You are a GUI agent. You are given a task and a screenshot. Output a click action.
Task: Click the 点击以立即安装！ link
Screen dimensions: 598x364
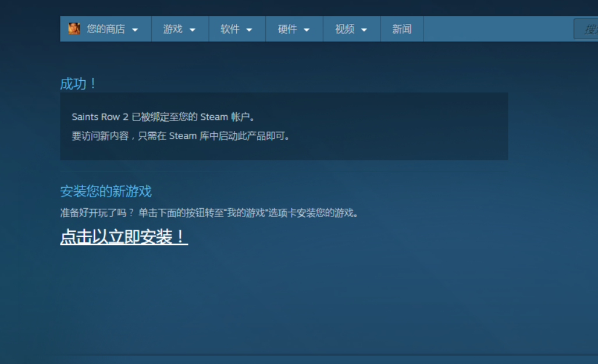124,237
